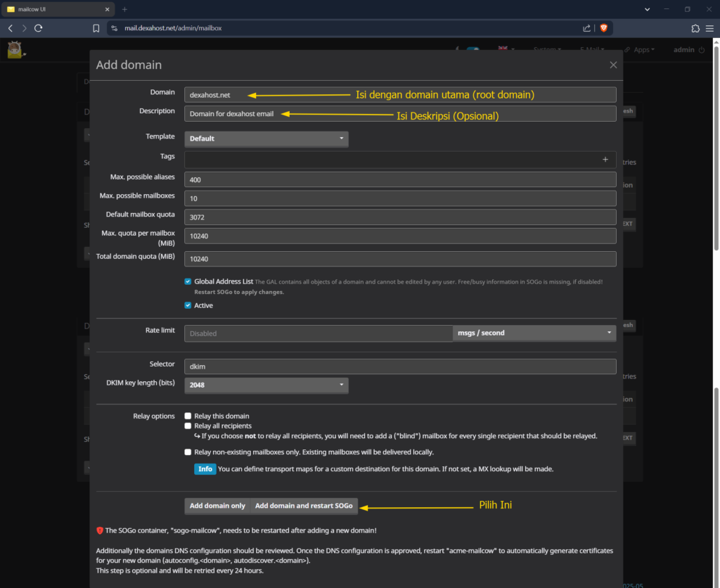Image resolution: width=720 pixels, height=588 pixels.
Task: Enable Relay all recipients checkbox
Action: 188,426
